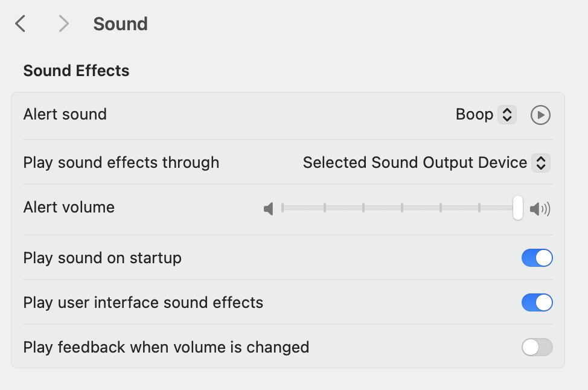588x390 pixels.
Task: Open the Selected Sound Output Device dropdown
Action: pyautogui.click(x=415, y=162)
